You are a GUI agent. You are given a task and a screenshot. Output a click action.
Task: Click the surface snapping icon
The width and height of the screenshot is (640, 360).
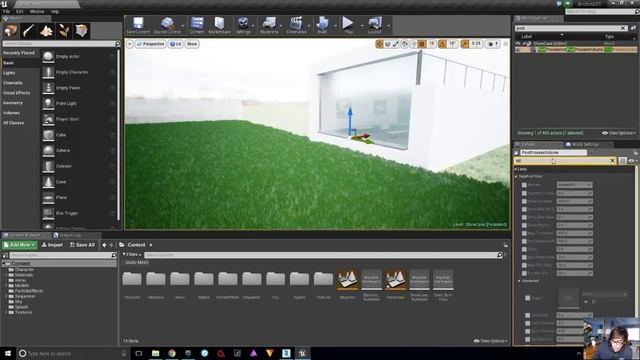pos(413,44)
